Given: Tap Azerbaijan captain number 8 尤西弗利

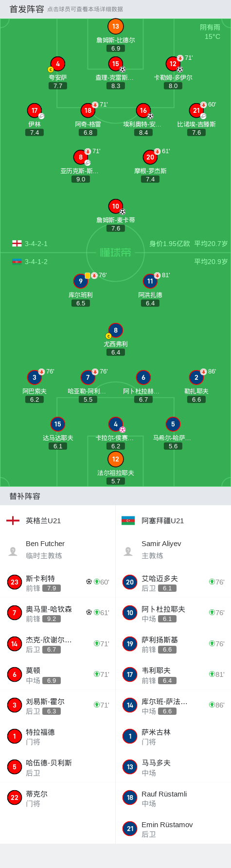Looking at the screenshot, I should [116, 330].
